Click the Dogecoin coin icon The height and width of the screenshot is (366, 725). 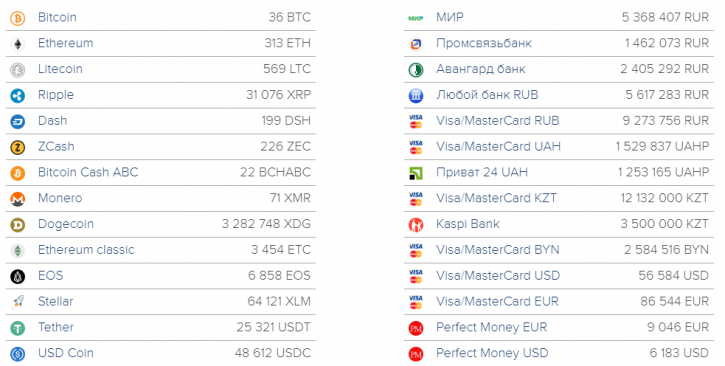click(x=18, y=225)
